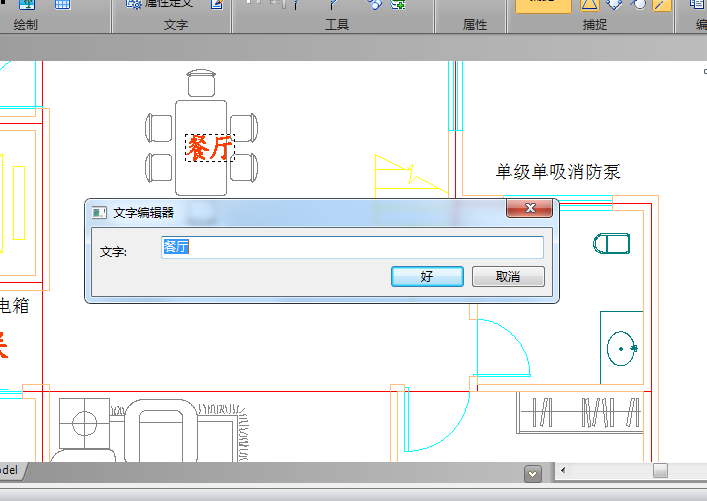Click the horizontal scrollbar thumb

click(x=661, y=470)
